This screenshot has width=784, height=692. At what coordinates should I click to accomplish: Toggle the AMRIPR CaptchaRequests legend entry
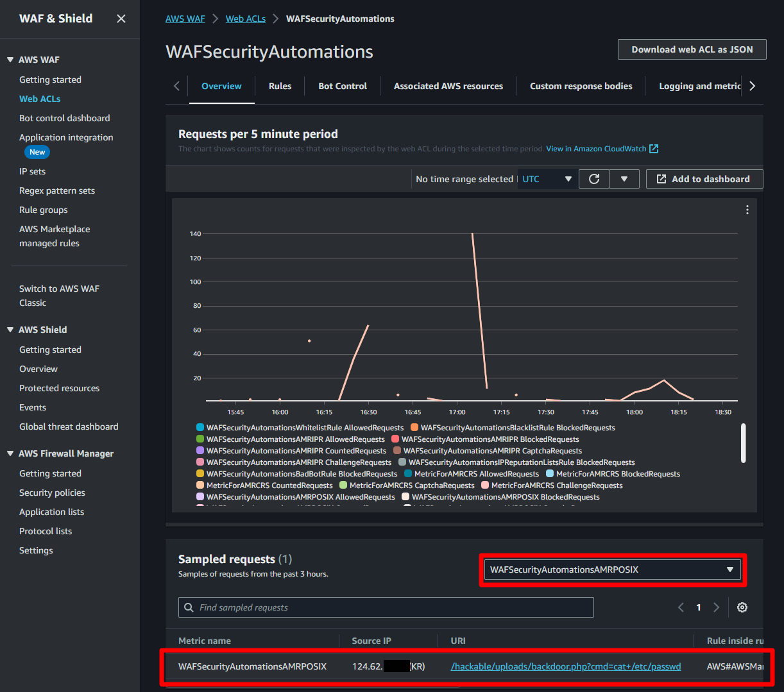pos(488,451)
